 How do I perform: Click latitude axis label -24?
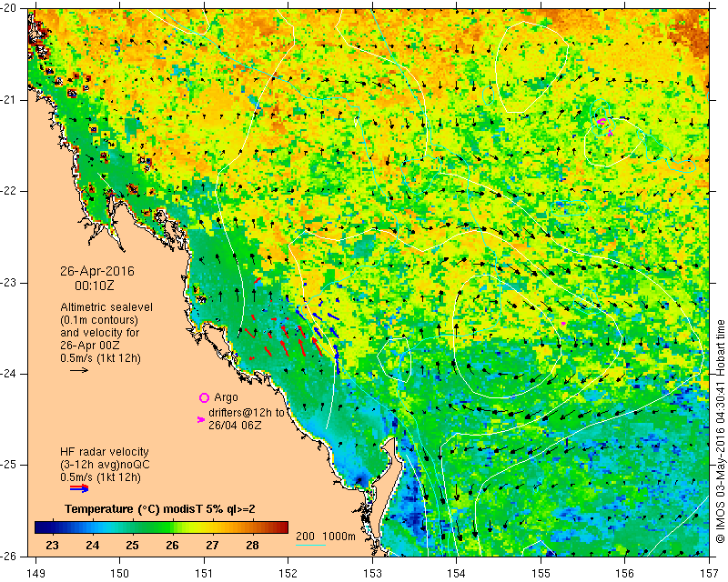8,374
